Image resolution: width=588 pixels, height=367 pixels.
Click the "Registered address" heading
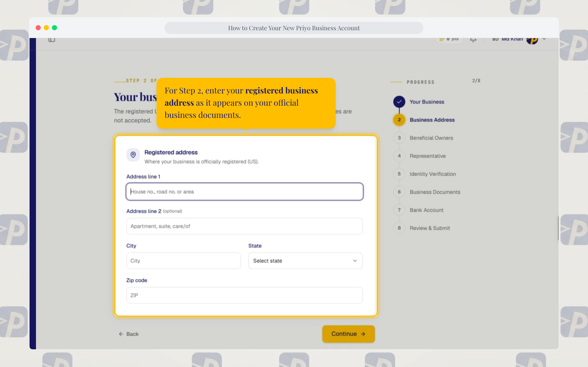coord(171,152)
